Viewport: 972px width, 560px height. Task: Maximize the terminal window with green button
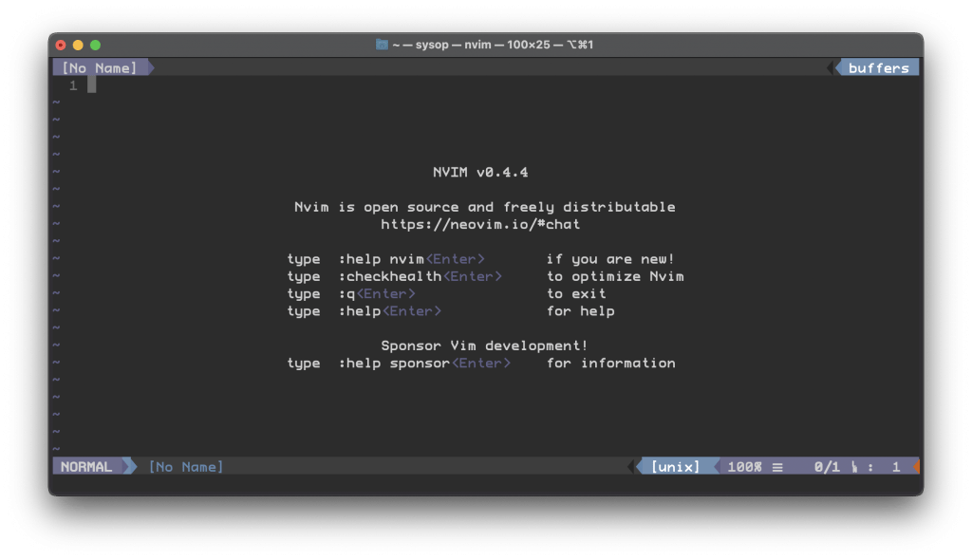(96, 45)
